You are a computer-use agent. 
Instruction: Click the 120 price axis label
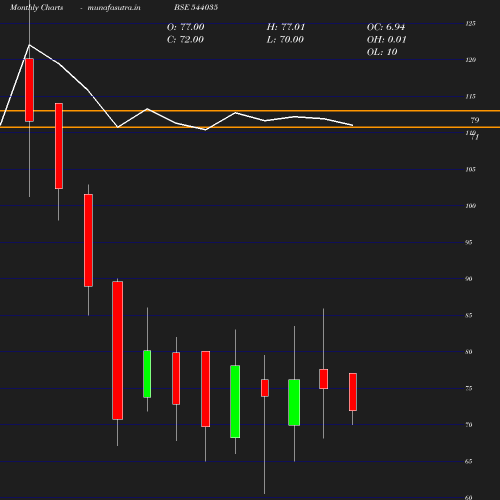[x=470, y=60]
